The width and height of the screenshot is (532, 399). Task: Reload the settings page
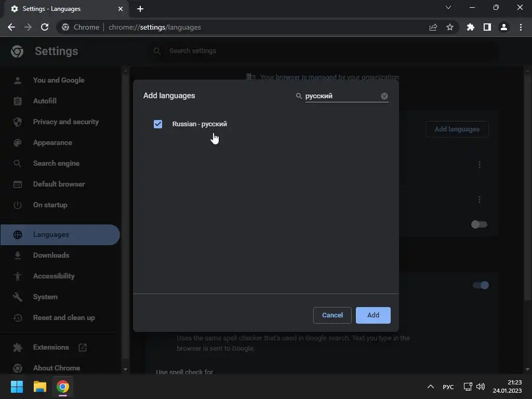45,27
